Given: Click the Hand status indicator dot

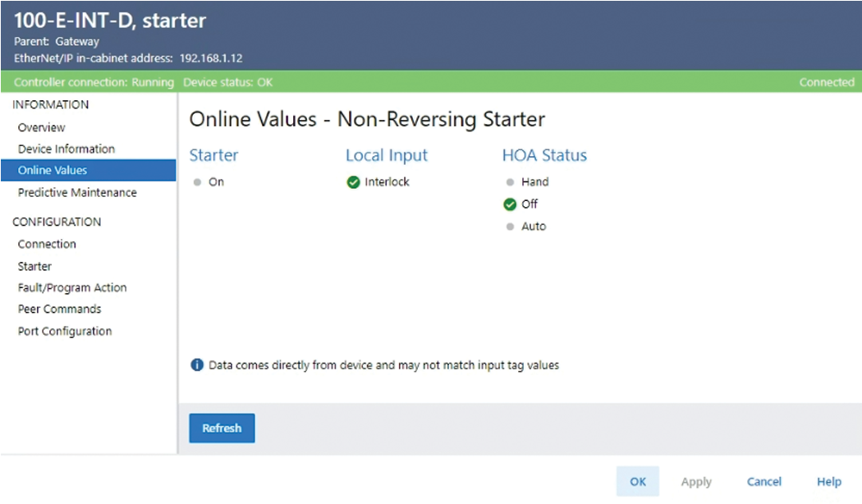Looking at the screenshot, I should pyautogui.click(x=510, y=182).
